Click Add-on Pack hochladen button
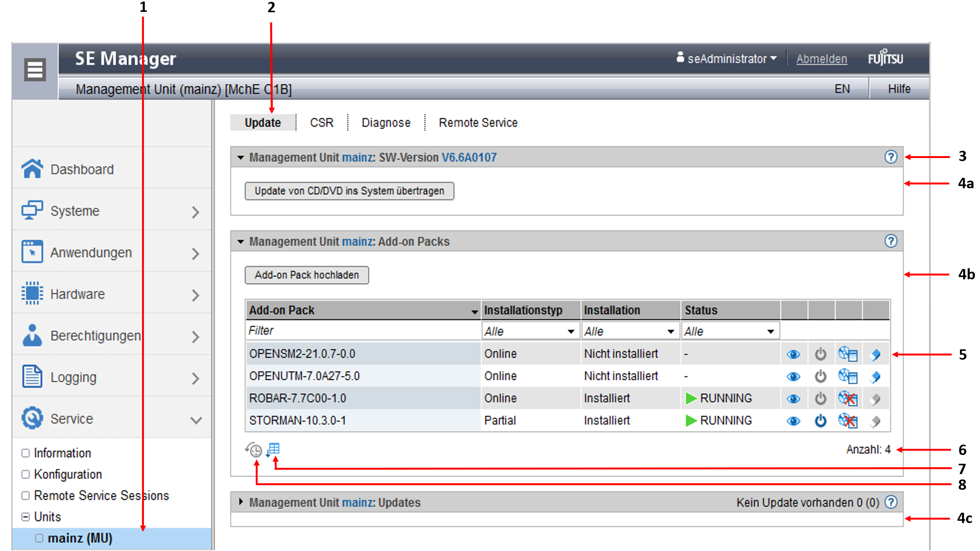 pyautogui.click(x=307, y=275)
